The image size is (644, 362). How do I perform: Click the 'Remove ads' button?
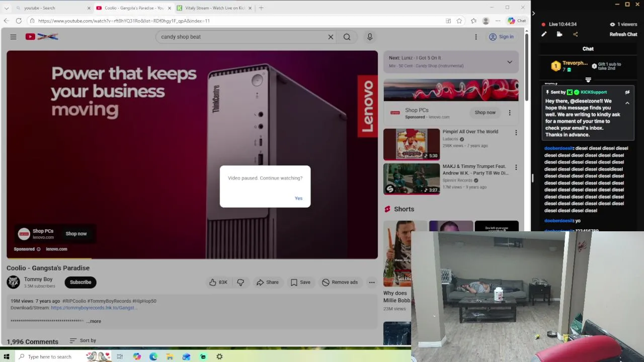[340, 282]
